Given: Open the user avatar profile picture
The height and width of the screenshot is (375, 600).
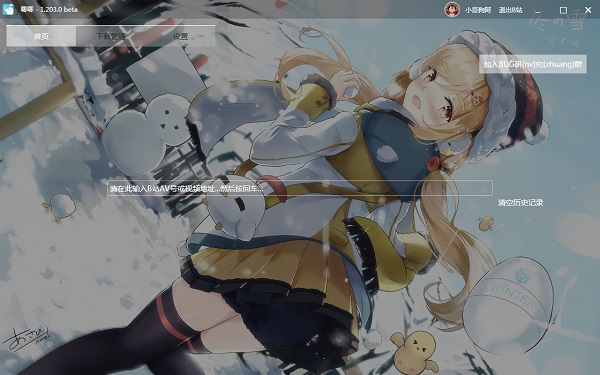Looking at the screenshot, I should click(x=452, y=10).
